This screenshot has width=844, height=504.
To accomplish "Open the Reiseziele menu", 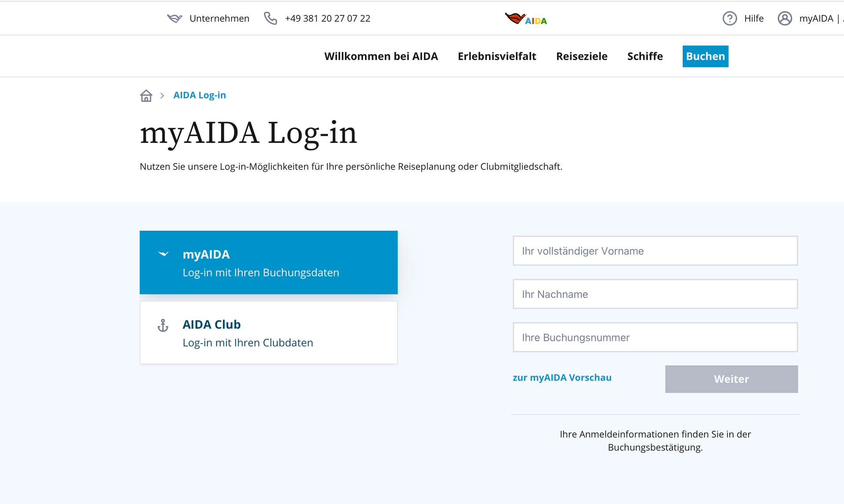I will tap(582, 56).
